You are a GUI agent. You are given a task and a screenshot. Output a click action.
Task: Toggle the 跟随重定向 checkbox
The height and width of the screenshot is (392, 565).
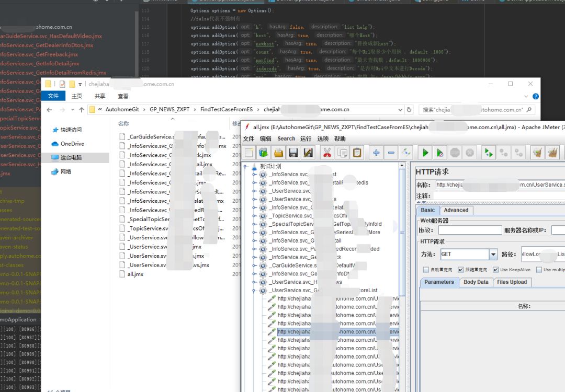pyautogui.click(x=461, y=270)
